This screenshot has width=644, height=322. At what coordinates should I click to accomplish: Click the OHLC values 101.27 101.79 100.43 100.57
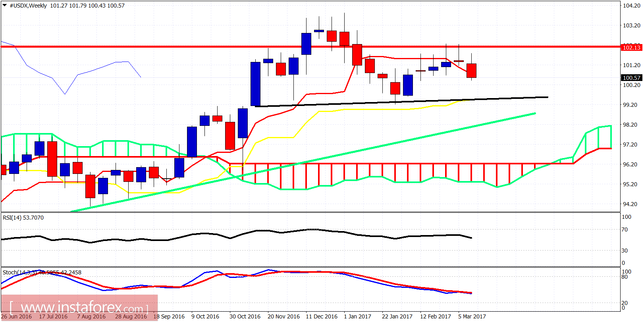[87, 6]
